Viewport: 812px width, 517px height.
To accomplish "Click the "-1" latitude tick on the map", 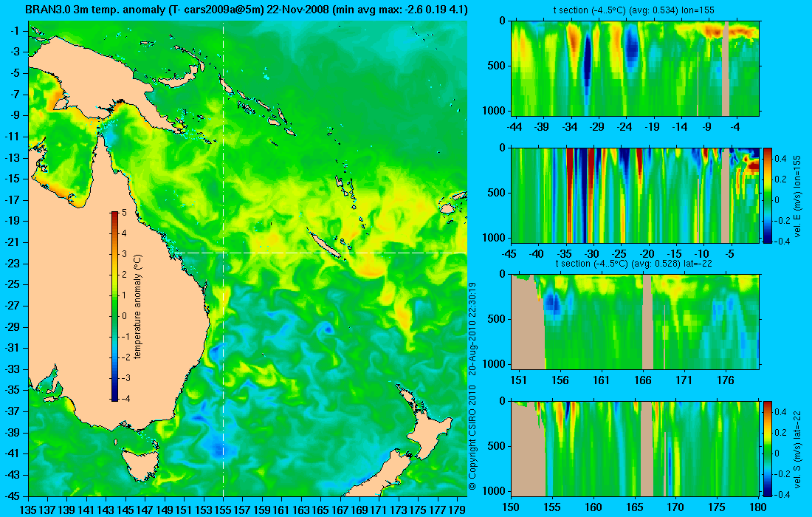I will (x=16, y=31).
